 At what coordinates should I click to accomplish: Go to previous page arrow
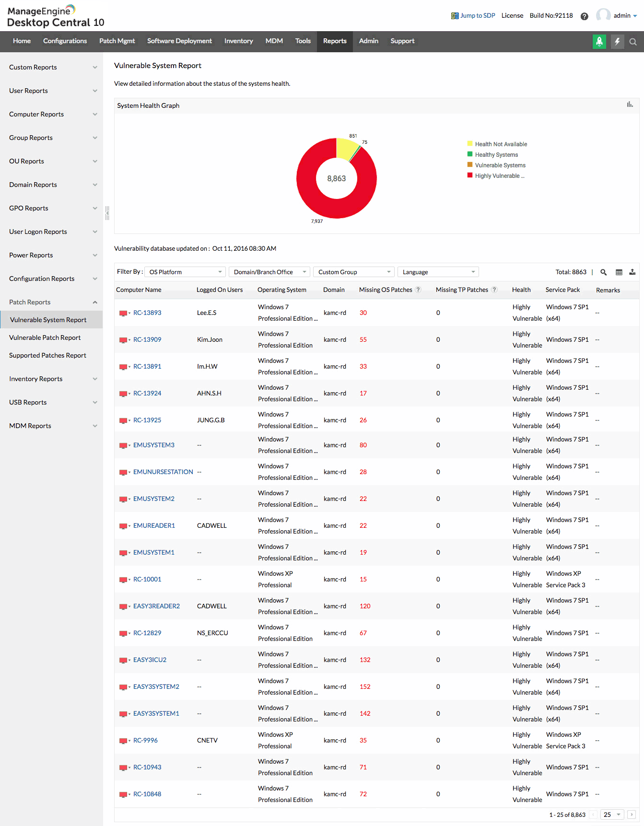pos(593,814)
